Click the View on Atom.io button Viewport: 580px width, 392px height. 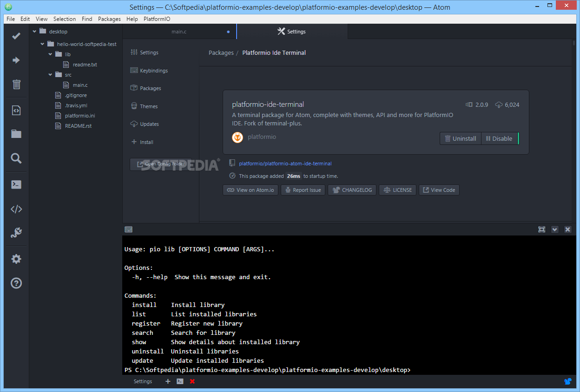[250, 190]
